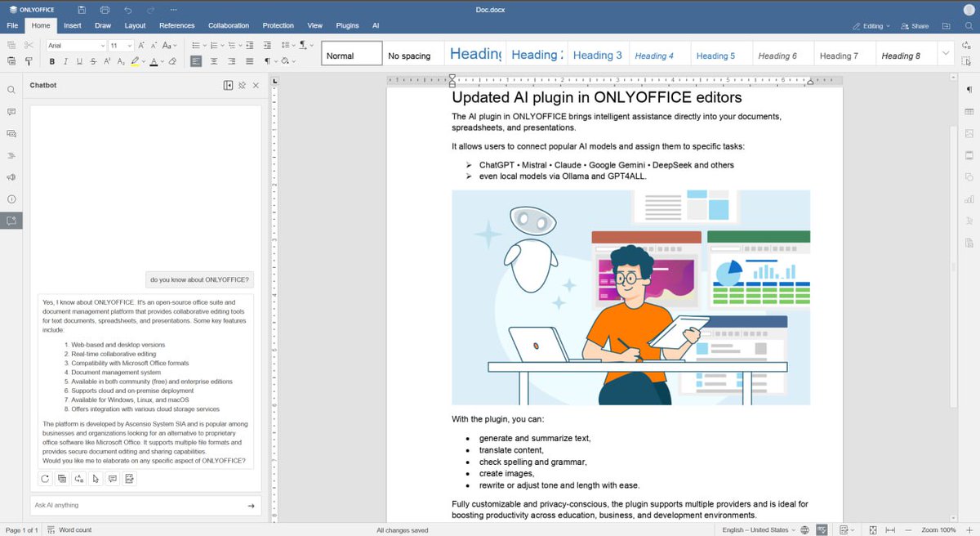This screenshot has width=980, height=536.
Task: Set paragraph alignment to center
Action: 214,61
